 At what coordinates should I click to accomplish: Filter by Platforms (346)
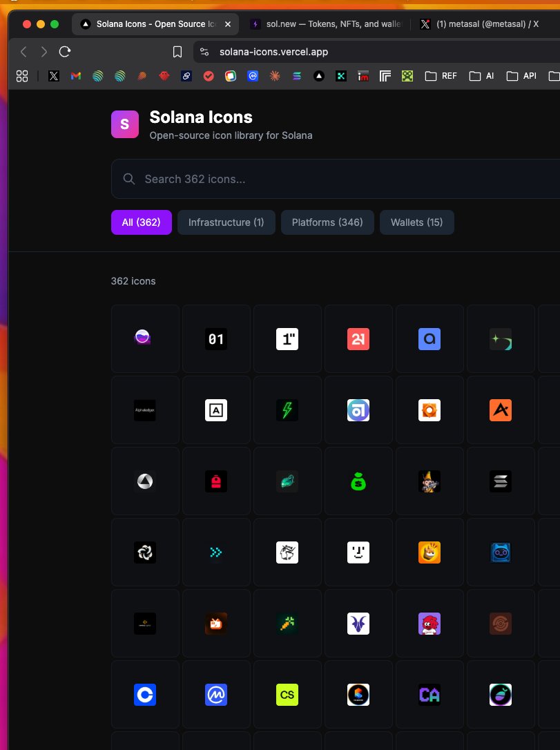pyautogui.click(x=327, y=222)
